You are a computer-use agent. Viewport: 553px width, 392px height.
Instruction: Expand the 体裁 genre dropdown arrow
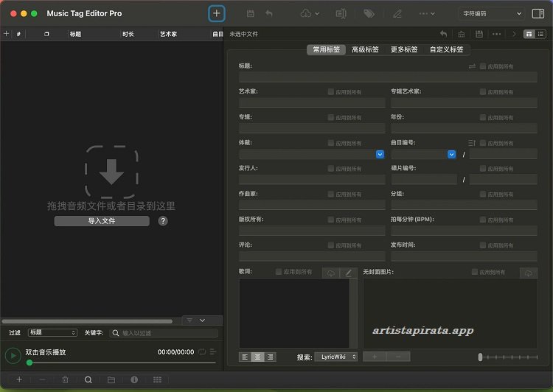[x=380, y=155]
